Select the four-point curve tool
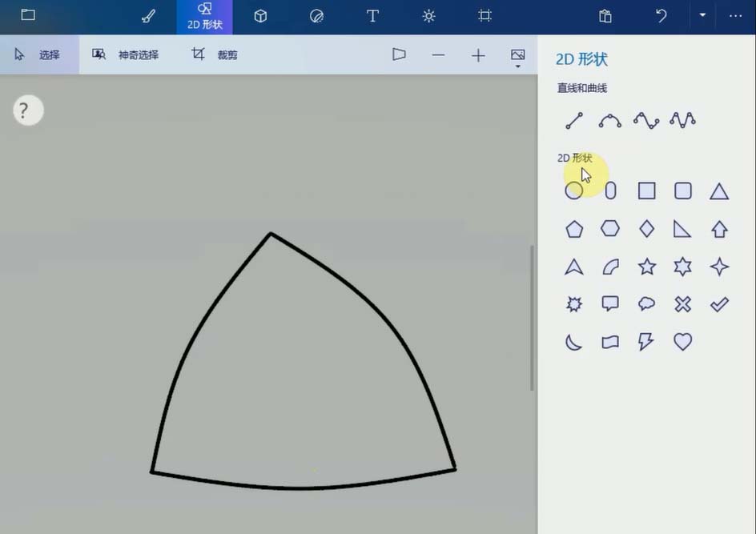Screen dimensions: 756x534 (x=646, y=120)
